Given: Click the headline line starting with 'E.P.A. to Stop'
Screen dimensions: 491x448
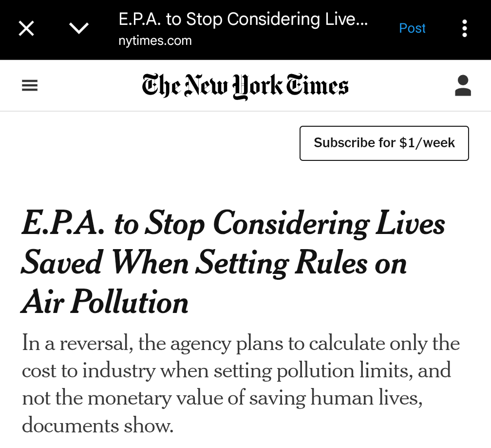Looking at the screenshot, I should point(233,224).
